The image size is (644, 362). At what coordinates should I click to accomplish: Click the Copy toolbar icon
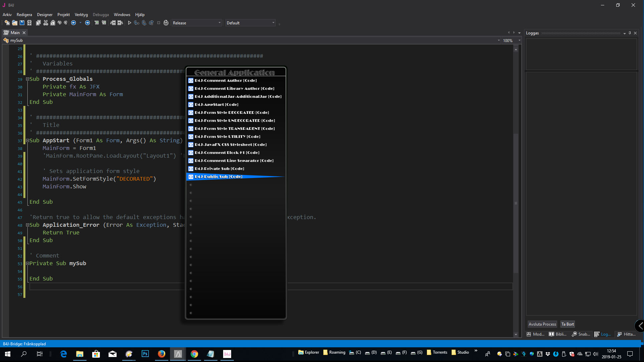(x=38, y=23)
